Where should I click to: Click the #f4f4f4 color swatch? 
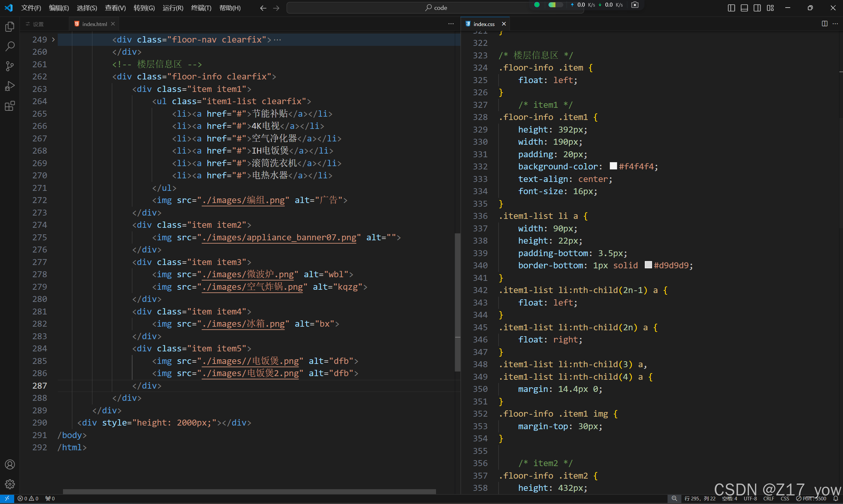(613, 166)
